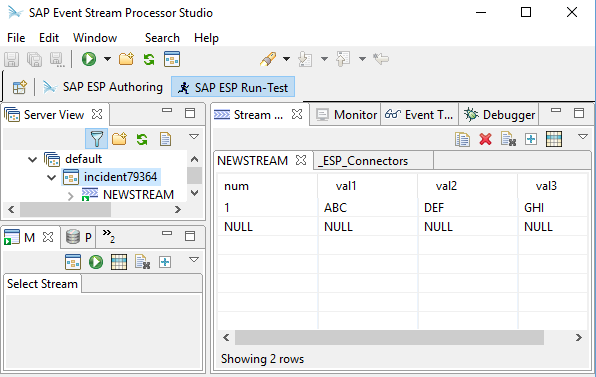Viewport: 596px width, 377px height.
Task: Click the refresh icon in Server View
Action: pos(142,139)
